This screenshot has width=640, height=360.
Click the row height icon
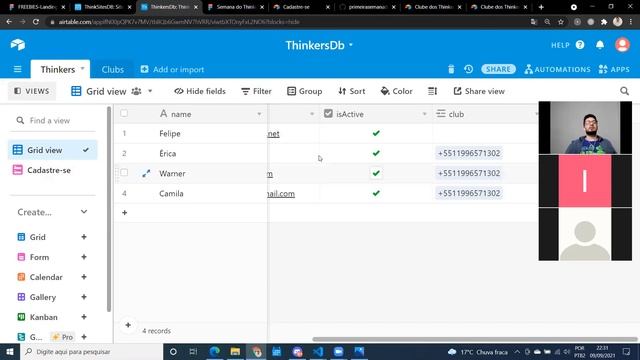pos(432,91)
